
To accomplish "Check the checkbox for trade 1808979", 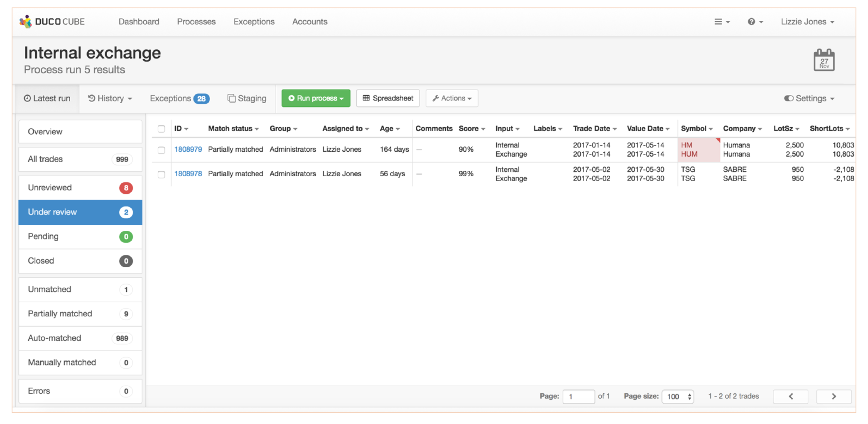I will coord(161,150).
